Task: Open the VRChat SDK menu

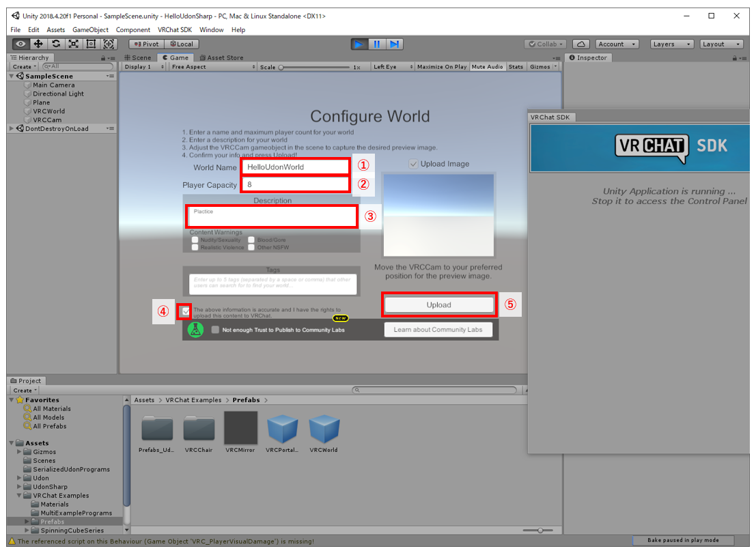Action: pos(175,30)
